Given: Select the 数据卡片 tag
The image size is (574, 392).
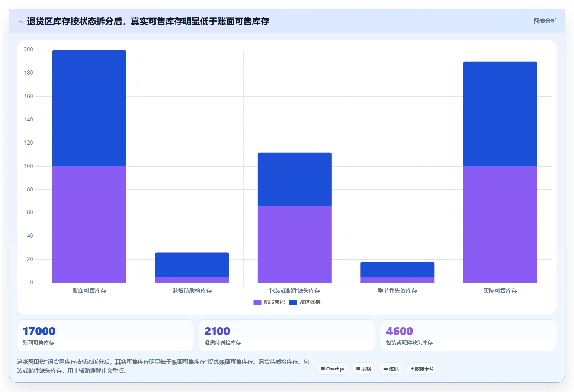Looking at the screenshot, I should click(422, 369).
